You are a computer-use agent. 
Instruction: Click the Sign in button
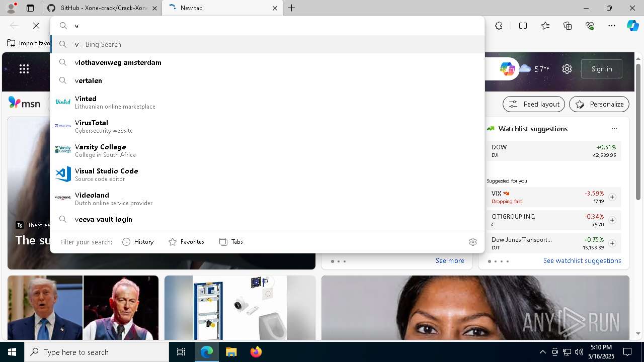pyautogui.click(x=602, y=69)
